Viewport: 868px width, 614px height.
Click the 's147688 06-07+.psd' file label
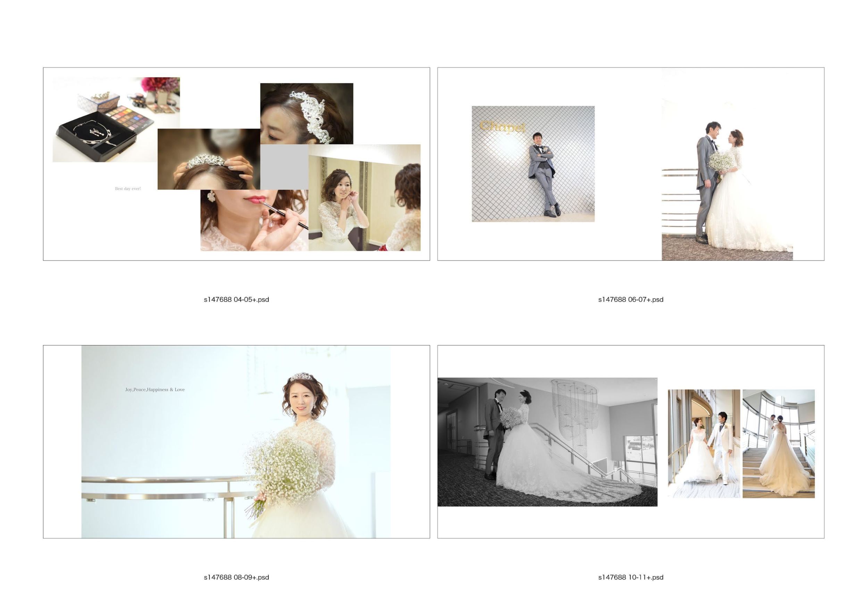[x=631, y=300]
